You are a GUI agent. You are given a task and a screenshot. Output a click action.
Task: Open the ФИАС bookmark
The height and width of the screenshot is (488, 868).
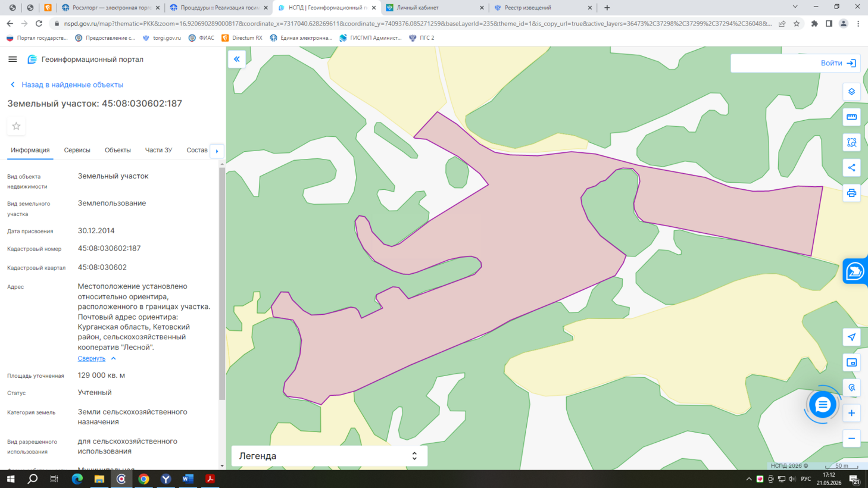point(201,37)
